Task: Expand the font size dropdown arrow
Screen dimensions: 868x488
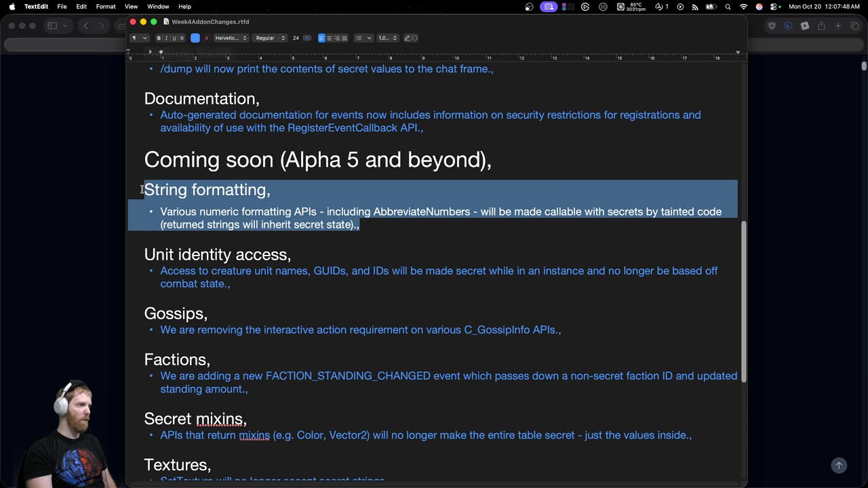Action: pyautogui.click(x=307, y=38)
